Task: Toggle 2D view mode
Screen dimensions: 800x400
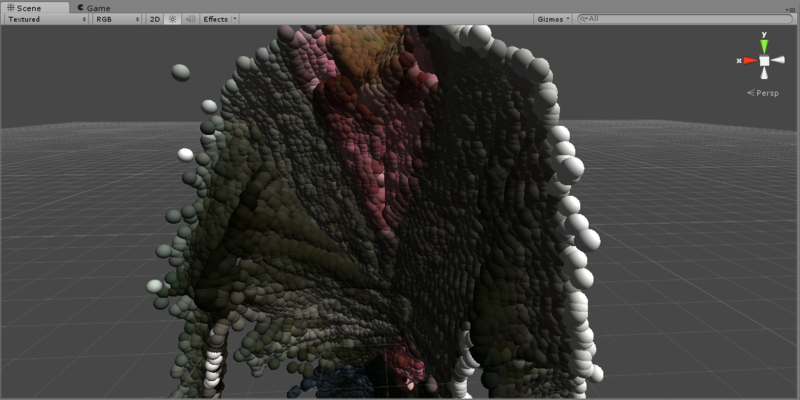Action: click(155, 19)
